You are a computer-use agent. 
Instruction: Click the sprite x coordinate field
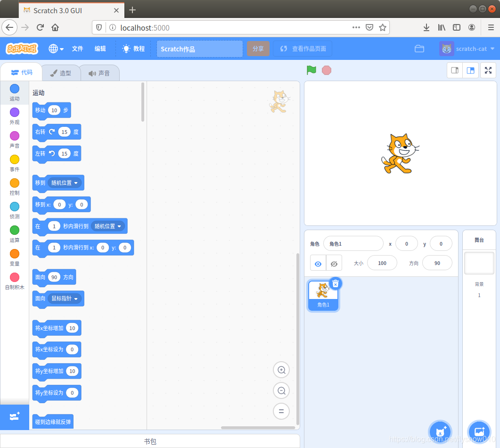pos(407,244)
